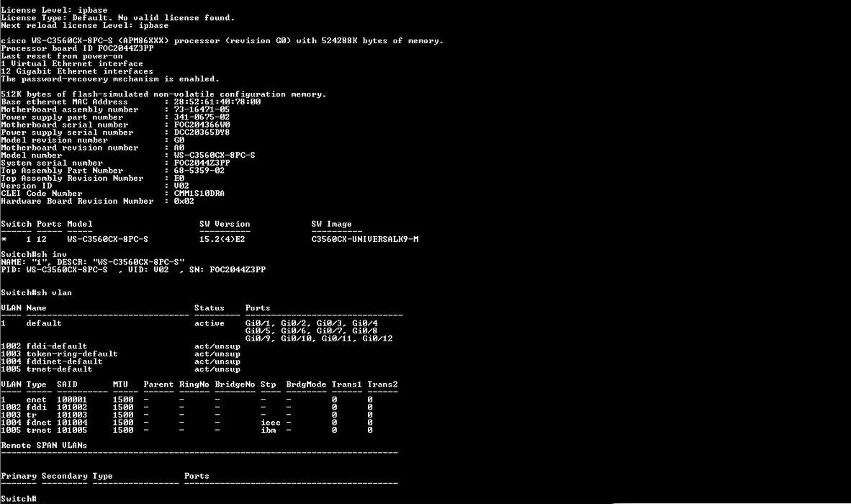Select the E0 top assembly revision value
Screen dimensions: 851x504
click(179, 178)
